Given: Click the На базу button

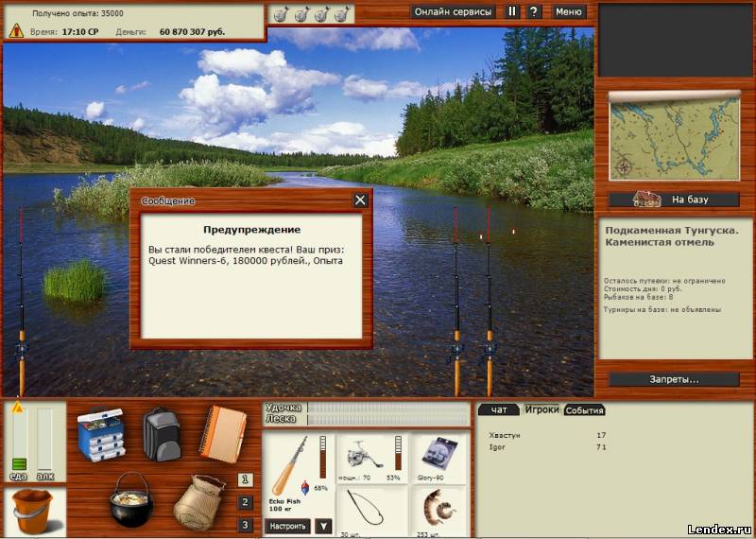Looking at the screenshot, I should pos(674,200).
